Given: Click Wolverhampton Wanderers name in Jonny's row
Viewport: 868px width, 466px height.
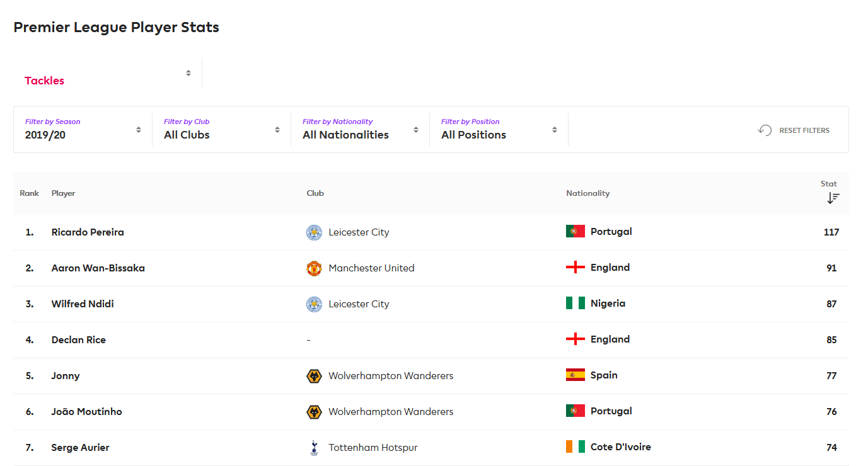Looking at the screenshot, I should click(x=391, y=376).
